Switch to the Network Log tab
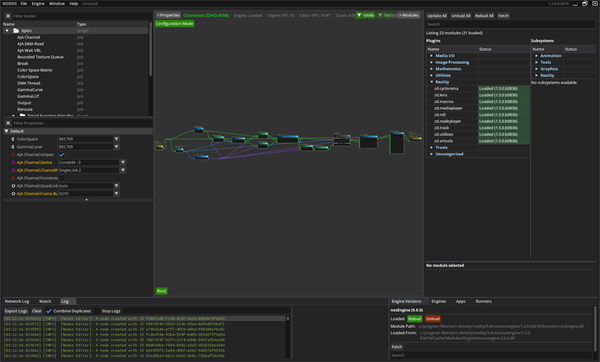This screenshot has height=362, width=600. (x=17, y=302)
